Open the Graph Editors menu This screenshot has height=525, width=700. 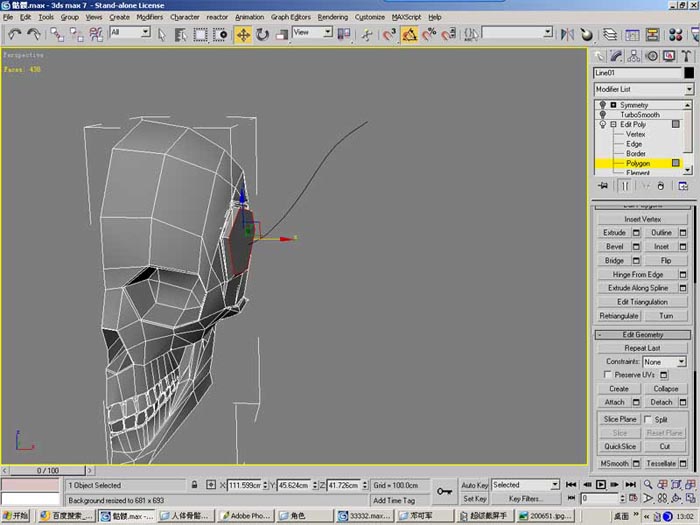point(291,17)
